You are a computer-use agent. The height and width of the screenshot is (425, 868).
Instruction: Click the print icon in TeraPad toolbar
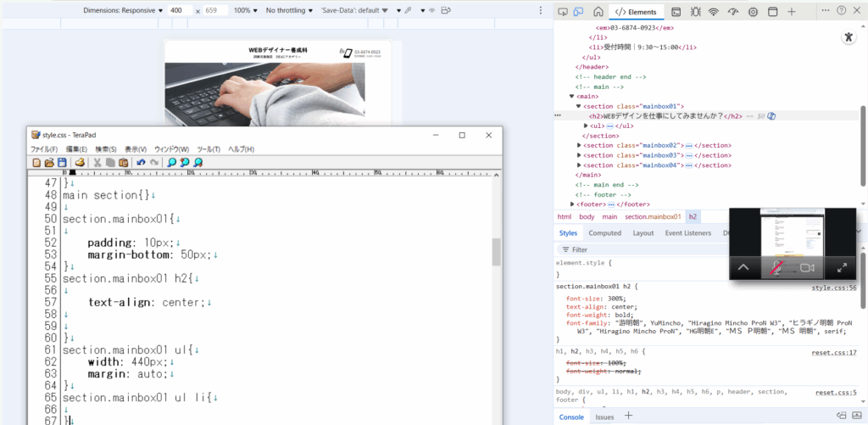tap(80, 162)
